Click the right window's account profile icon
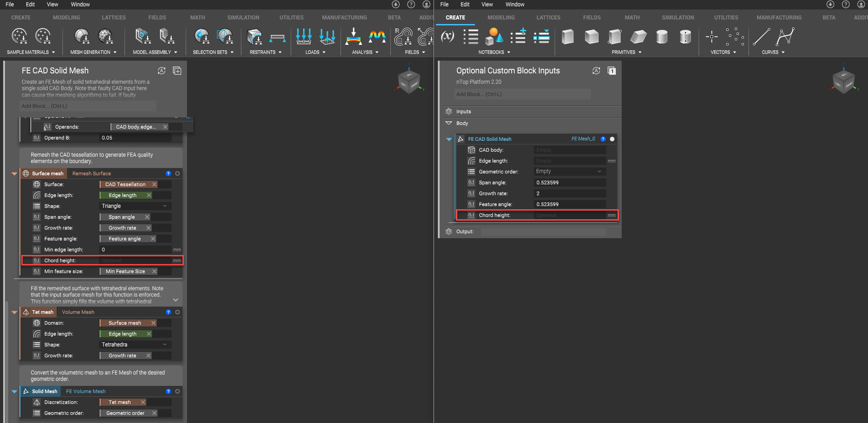Viewport: 868px width, 423px height. (861, 5)
